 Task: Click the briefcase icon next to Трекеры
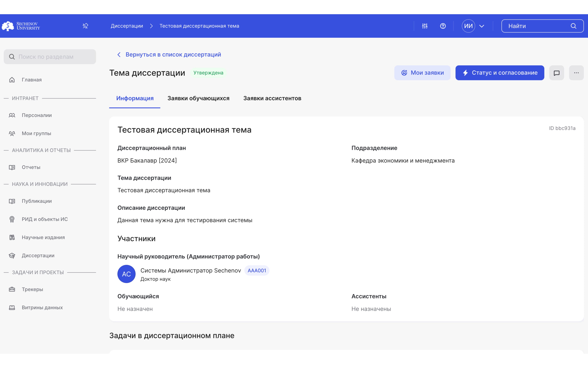click(12, 289)
